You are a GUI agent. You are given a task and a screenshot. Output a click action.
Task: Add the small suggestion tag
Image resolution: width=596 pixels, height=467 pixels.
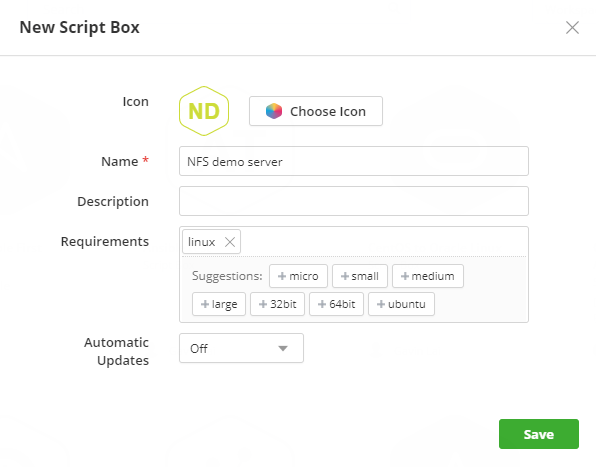pos(360,276)
